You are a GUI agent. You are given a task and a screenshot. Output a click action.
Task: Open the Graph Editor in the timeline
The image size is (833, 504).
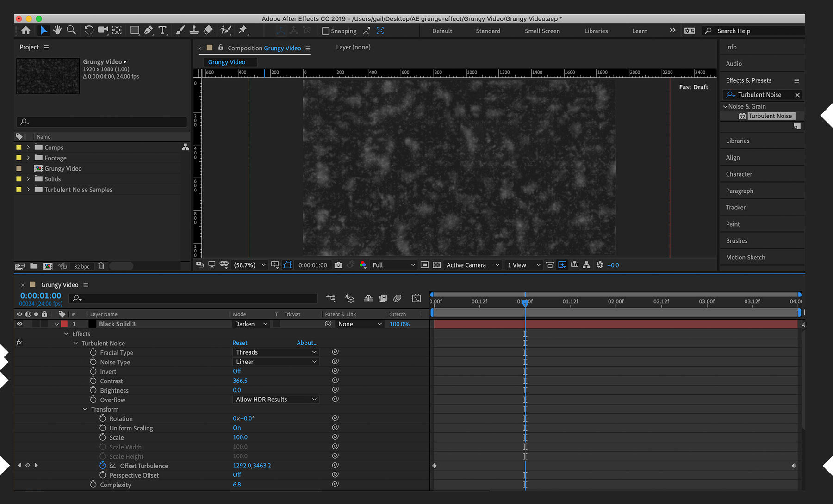pyautogui.click(x=416, y=298)
